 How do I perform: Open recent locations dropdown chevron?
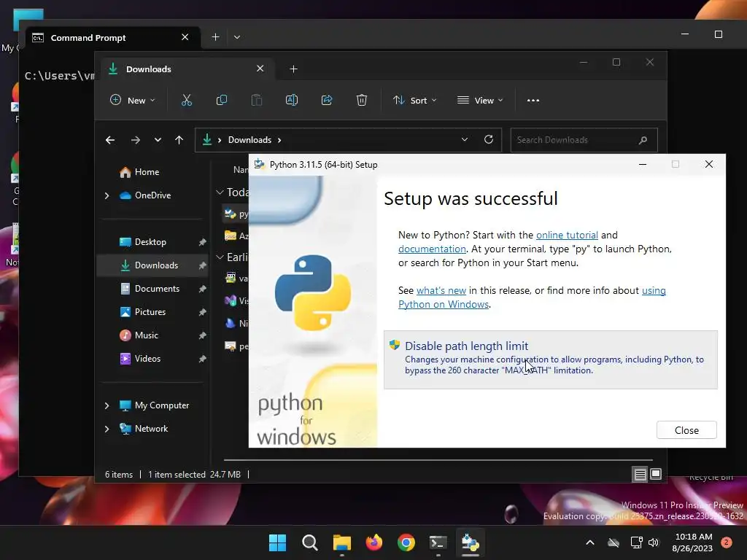(x=158, y=140)
